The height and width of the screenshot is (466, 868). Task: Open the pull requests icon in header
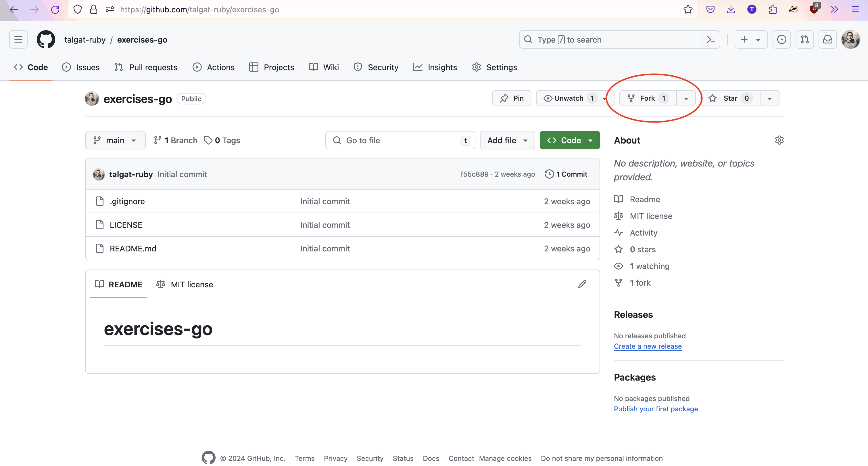pos(805,39)
